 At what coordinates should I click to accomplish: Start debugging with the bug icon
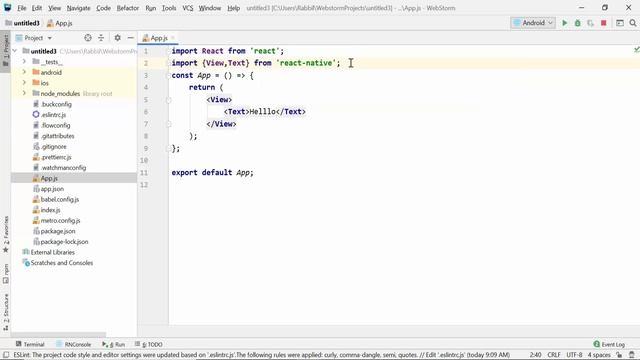coord(578,23)
